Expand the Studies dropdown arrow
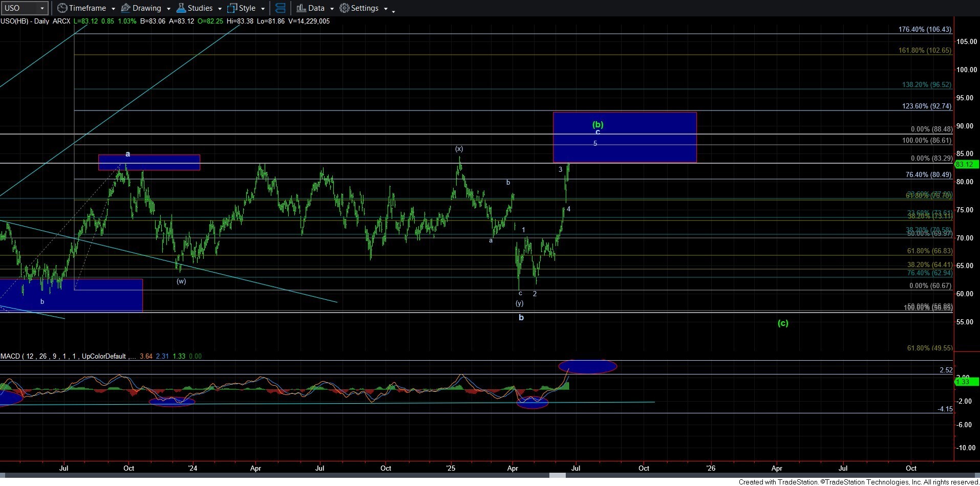This screenshot has height=486, width=980. tap(220, 9)
